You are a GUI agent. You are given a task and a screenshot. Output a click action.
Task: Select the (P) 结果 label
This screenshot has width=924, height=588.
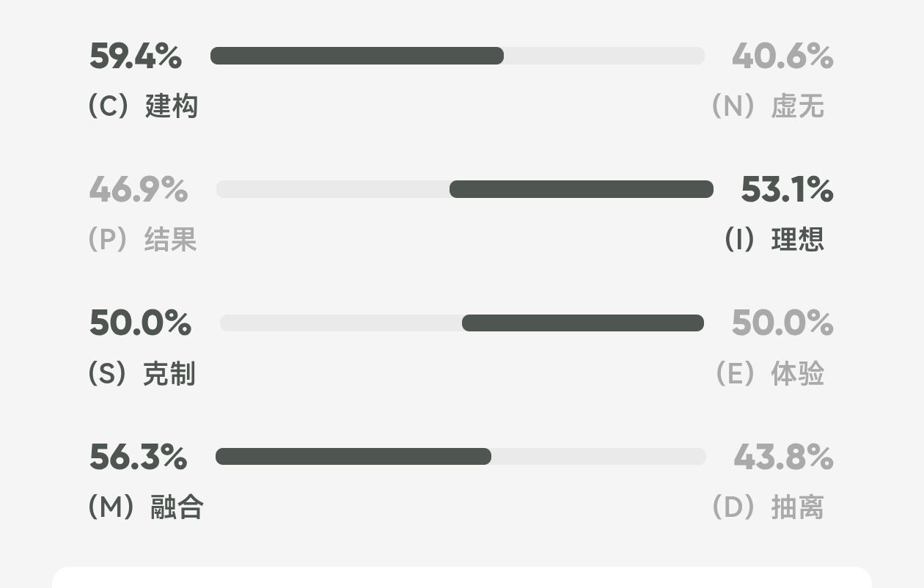(x=142, y=240)
